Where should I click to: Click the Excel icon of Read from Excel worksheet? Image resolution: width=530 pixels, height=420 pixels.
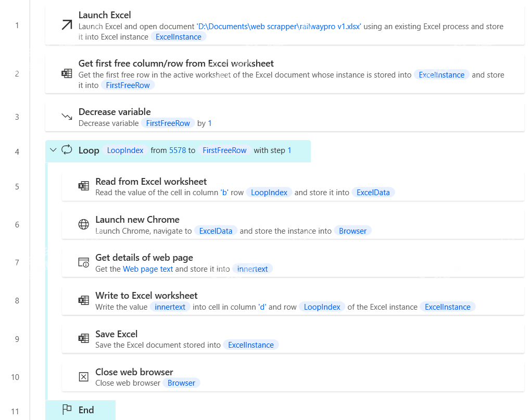(x=84, y=186)
